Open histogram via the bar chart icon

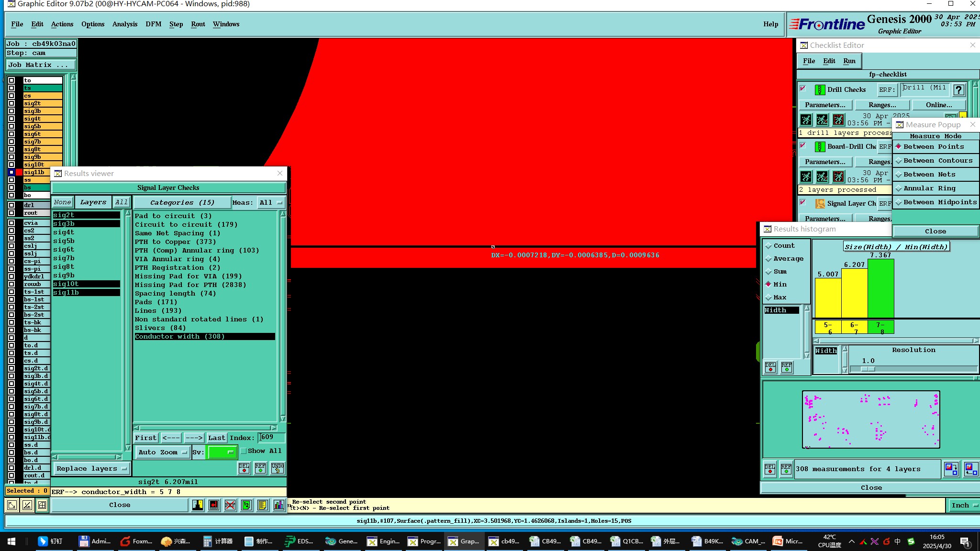point(279,505)
